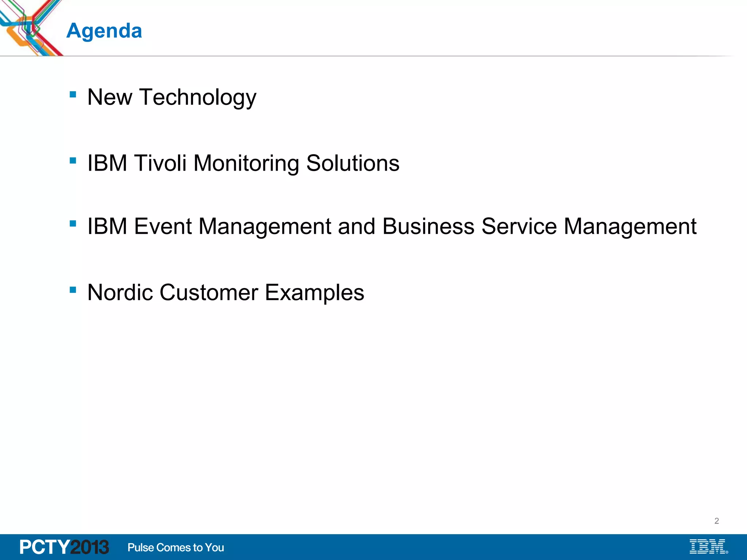The width and height of the screenshot is (747, 560).
Task: Click the bullet before New Technology
Action: pos(73,95)
